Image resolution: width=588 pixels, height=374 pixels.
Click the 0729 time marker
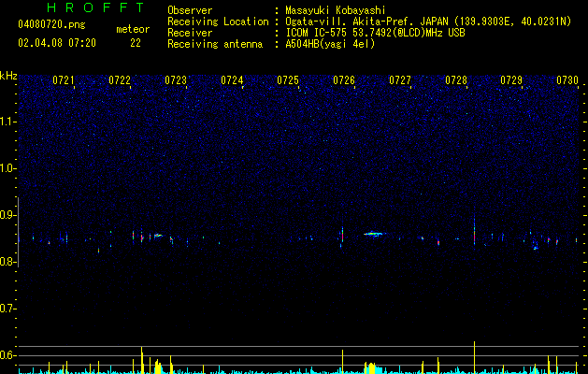511,80
